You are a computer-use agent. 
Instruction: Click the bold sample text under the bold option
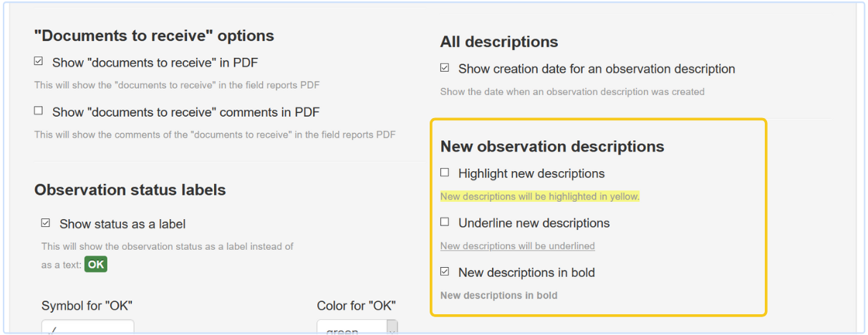click(498, 295)
